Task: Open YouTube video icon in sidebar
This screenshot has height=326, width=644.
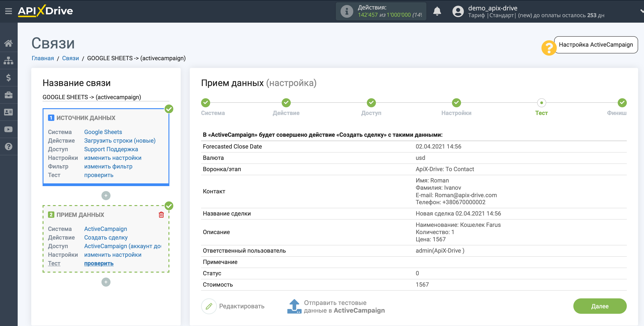Action: pyautogui.click(x=9, y=129)
